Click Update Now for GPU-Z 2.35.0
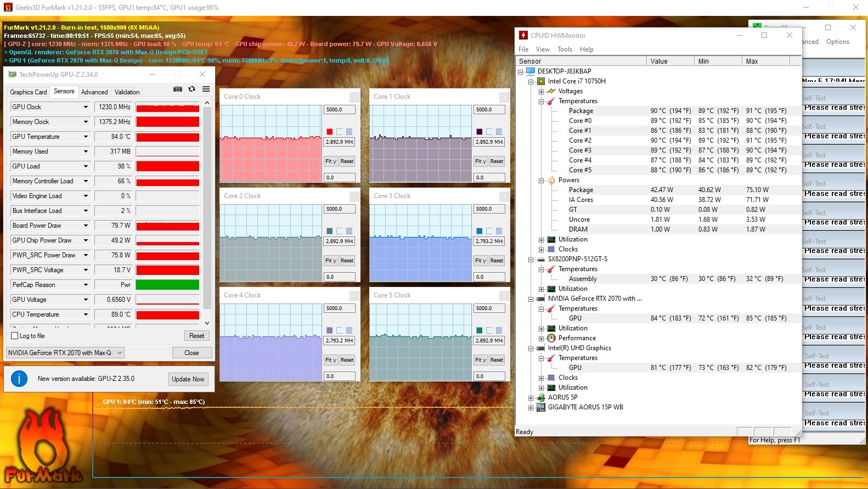Screen dimensions: 868x489 point(188,379)
